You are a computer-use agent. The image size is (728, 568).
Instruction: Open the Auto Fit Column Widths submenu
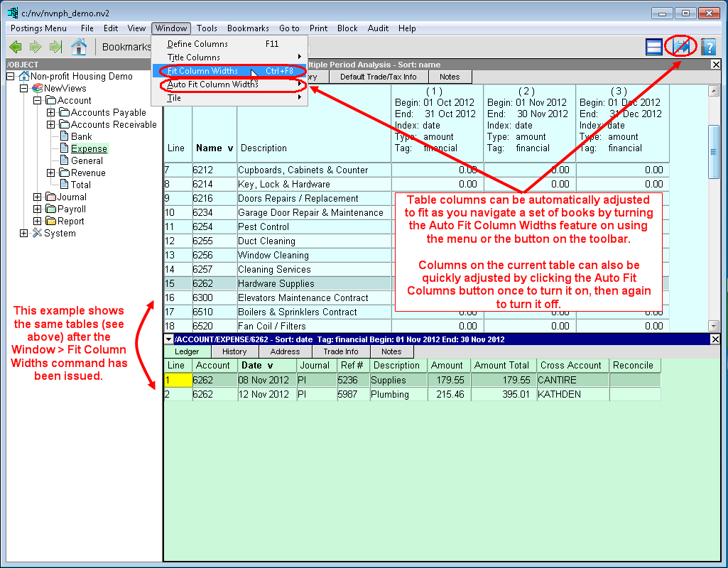[212, 84]
